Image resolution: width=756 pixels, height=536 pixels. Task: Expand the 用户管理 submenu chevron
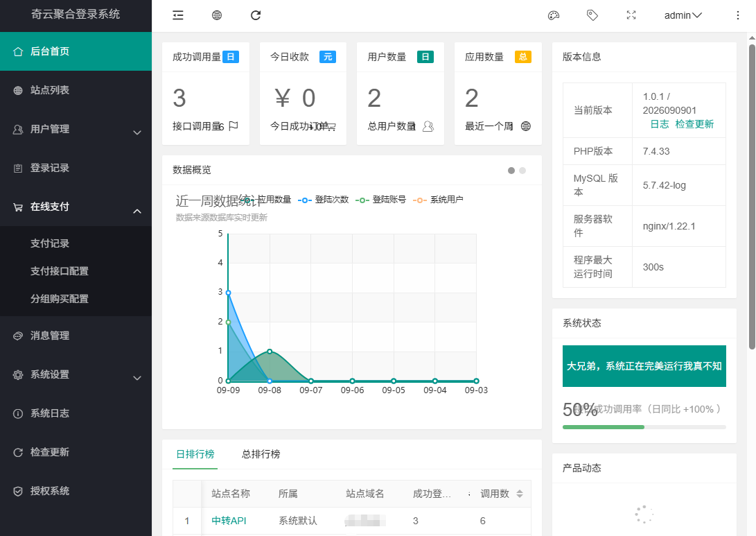[137, 132]
